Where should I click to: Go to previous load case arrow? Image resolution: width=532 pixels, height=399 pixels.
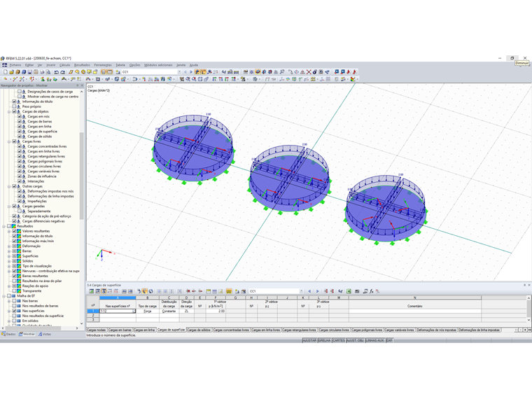[x=185, y=72]
